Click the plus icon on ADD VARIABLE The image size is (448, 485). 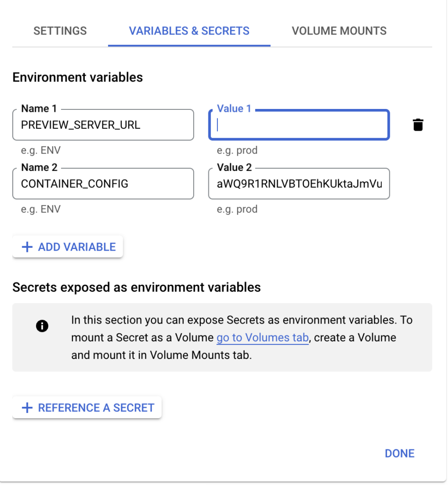[27, 247]
